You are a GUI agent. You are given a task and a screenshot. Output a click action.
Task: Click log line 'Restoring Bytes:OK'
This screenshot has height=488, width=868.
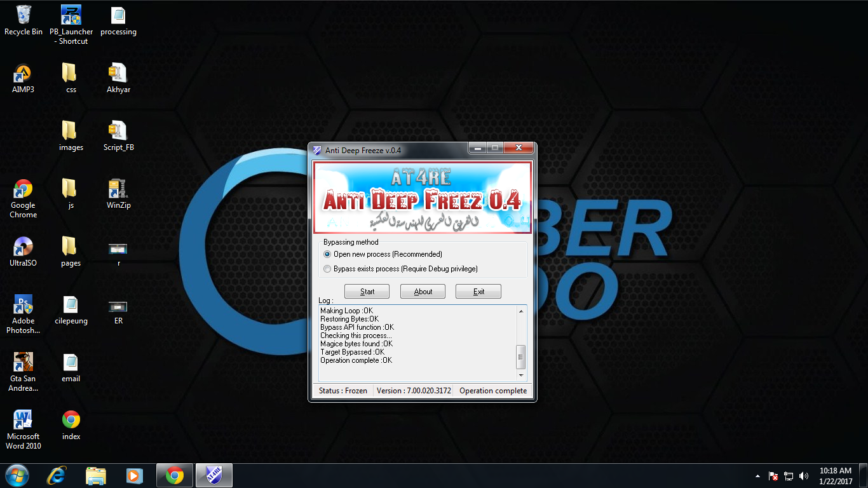pyautogui.click(x=349, y=319)
